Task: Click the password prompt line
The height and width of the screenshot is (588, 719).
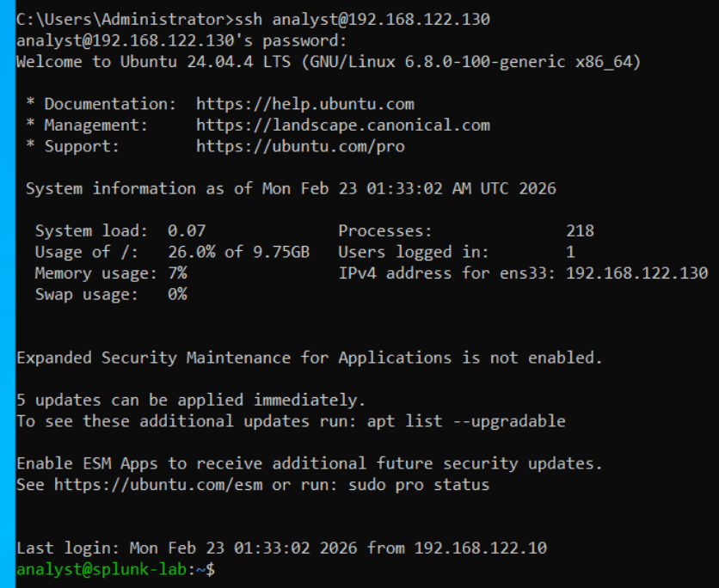Action: (x=181, y=40)
